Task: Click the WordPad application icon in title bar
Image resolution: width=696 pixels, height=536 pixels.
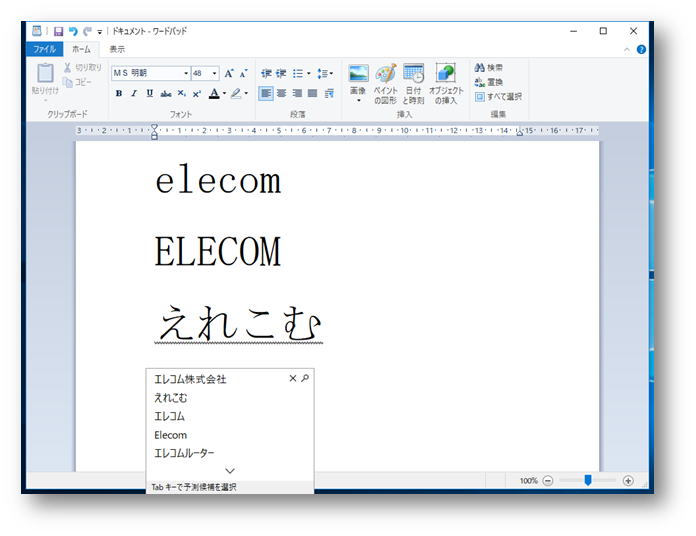Action: [x=37, y=31]
